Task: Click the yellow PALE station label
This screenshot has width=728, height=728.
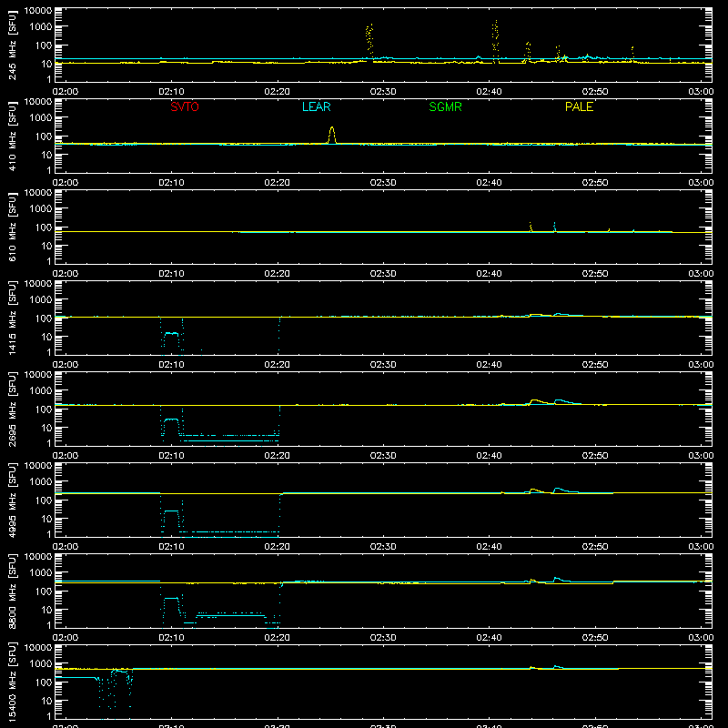Action: [579, 106]
